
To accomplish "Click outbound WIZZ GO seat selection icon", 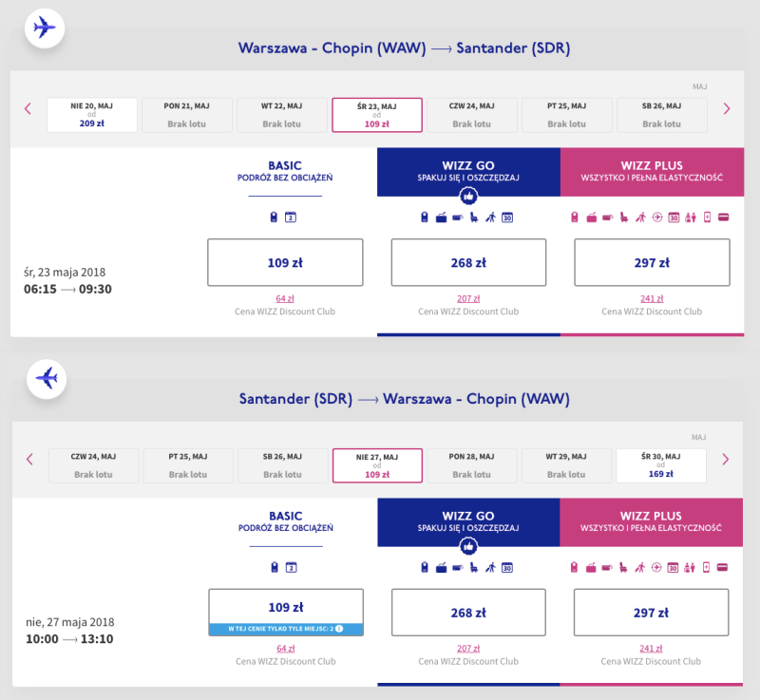I will click(x=474, y=218).
